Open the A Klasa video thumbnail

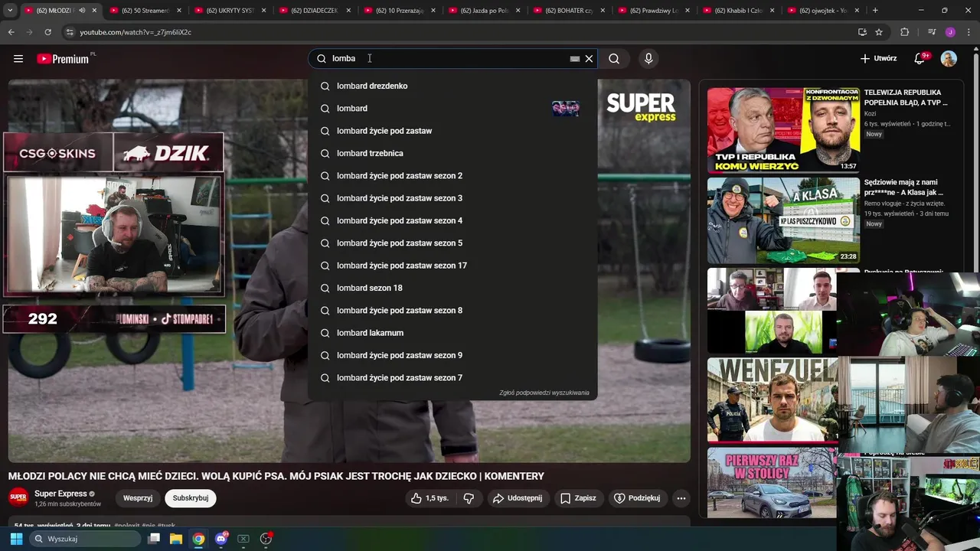tap(783, 220)
